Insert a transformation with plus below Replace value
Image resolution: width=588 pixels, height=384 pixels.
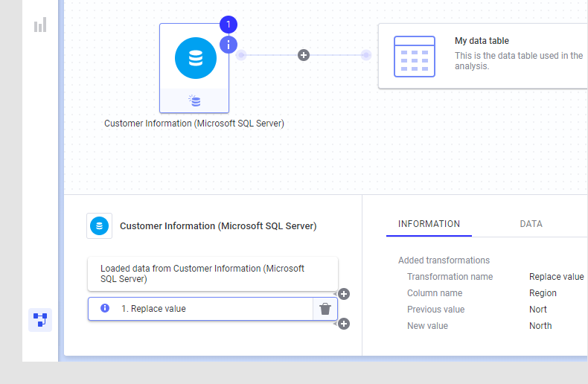click(344, 324)
